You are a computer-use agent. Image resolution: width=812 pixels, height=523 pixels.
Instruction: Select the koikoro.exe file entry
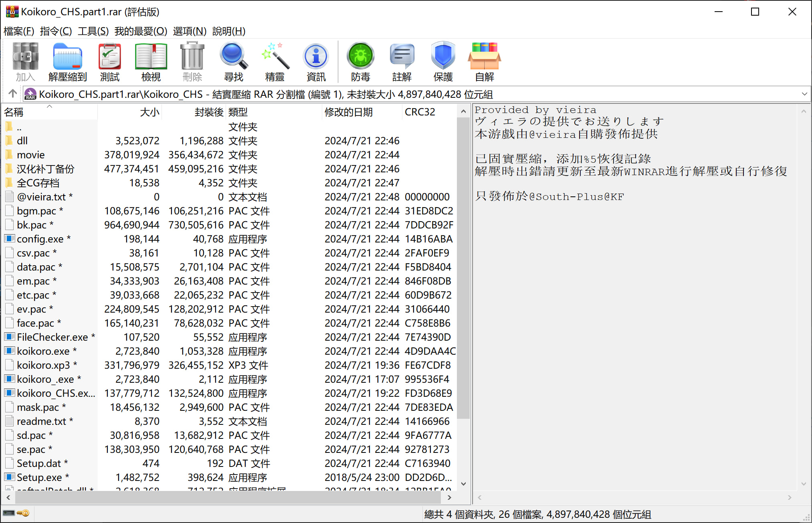(43, 351)
